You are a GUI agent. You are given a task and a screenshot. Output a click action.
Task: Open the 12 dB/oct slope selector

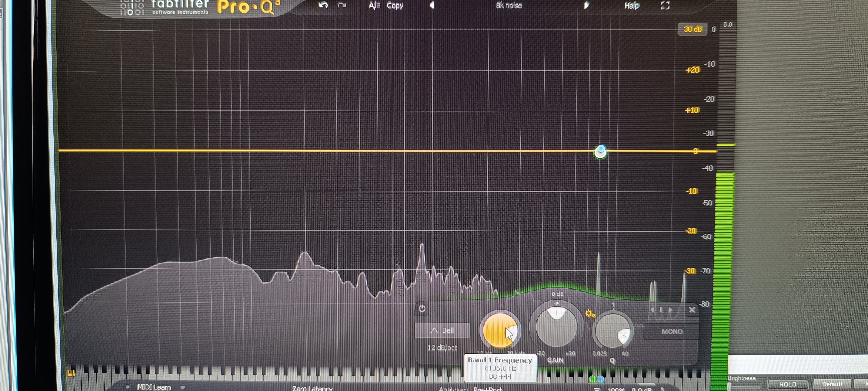(x=442, y=348)
